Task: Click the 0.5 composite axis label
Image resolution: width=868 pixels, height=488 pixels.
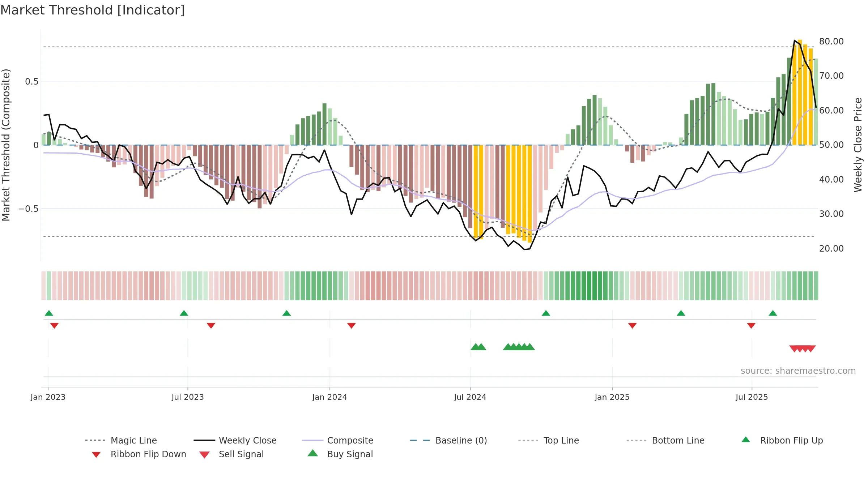Action: coord(32,82)
